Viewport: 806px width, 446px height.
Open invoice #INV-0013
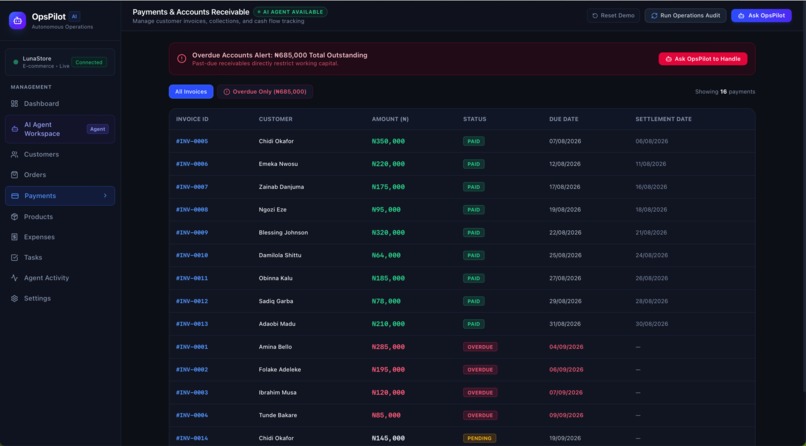pos(192,324)
